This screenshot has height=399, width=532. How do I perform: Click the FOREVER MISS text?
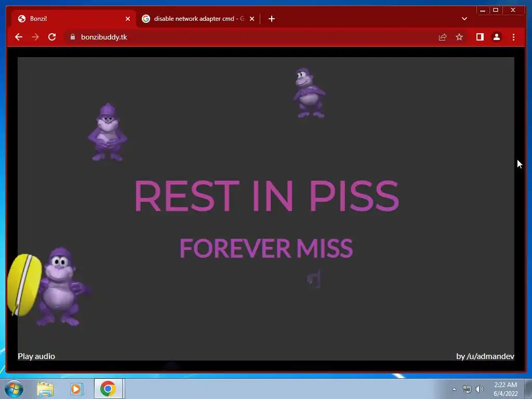267,248
